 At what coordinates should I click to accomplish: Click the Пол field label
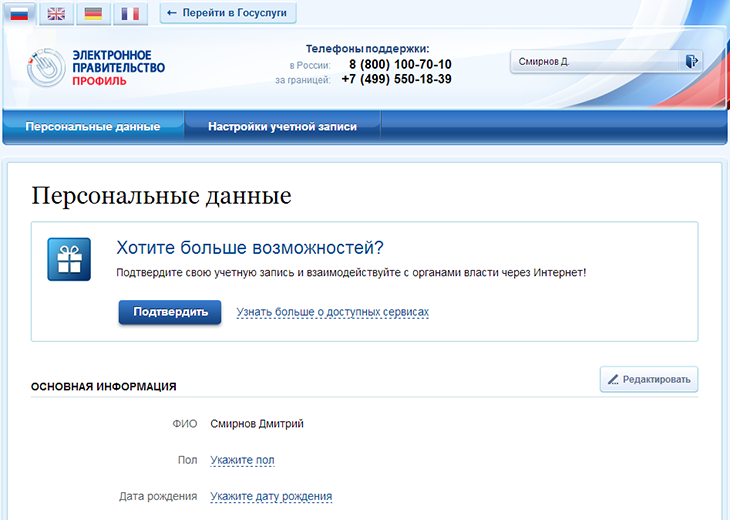click(188, 460)
